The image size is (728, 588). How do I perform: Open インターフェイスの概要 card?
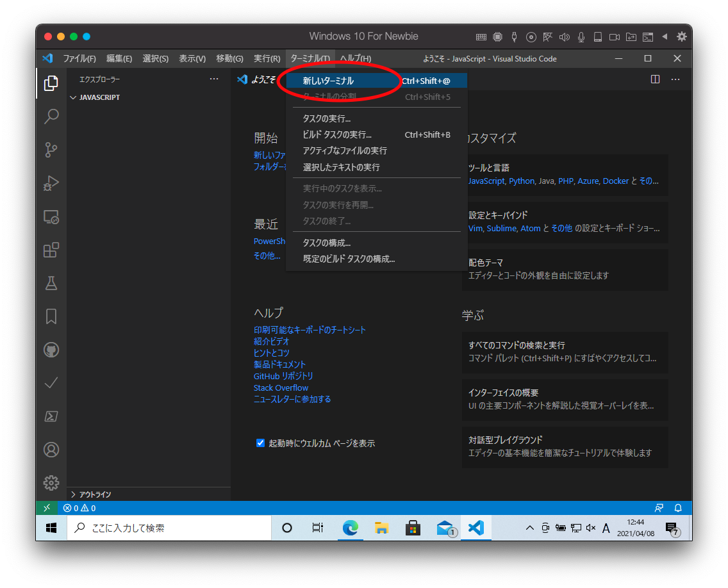point(565,399)
